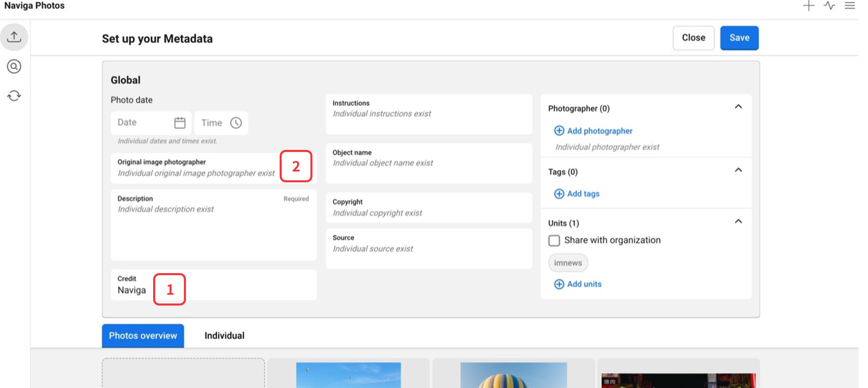
Task: Click the upload icon in left sidebar
Action: pos(14,37)
